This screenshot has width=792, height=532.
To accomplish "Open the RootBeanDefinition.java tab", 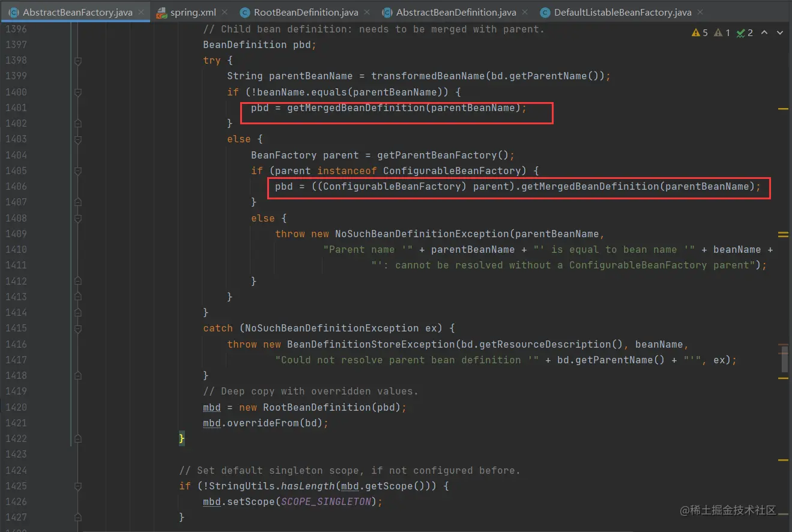I will tap(306, 13).
